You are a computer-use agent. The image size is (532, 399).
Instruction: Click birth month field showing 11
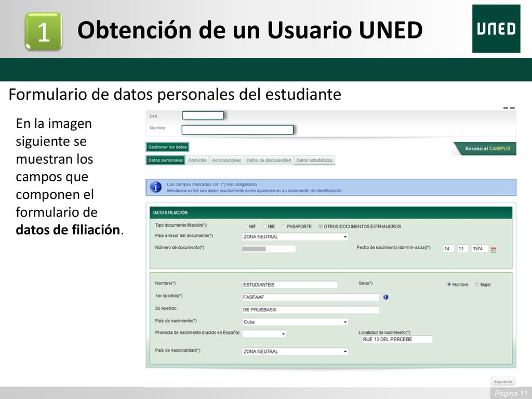click(462, 249)
